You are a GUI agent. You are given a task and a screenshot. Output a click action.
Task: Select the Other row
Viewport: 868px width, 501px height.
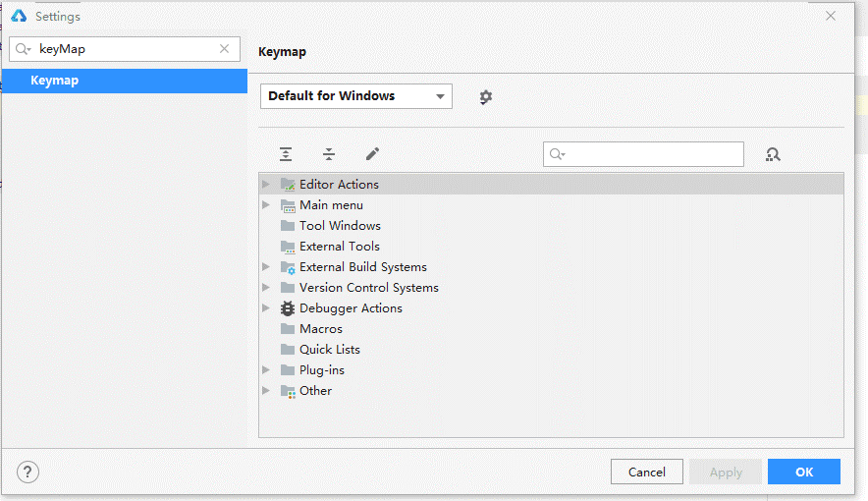point(552,390)
